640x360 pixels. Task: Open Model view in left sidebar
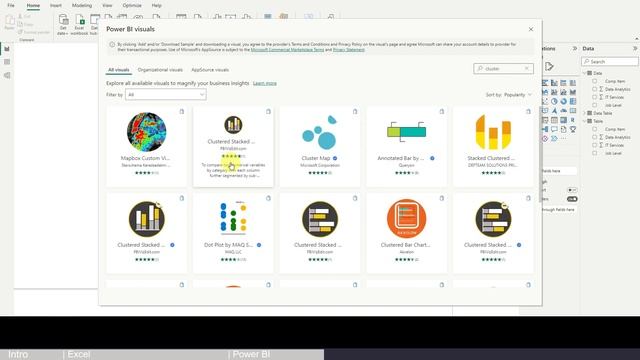point(7,76)
